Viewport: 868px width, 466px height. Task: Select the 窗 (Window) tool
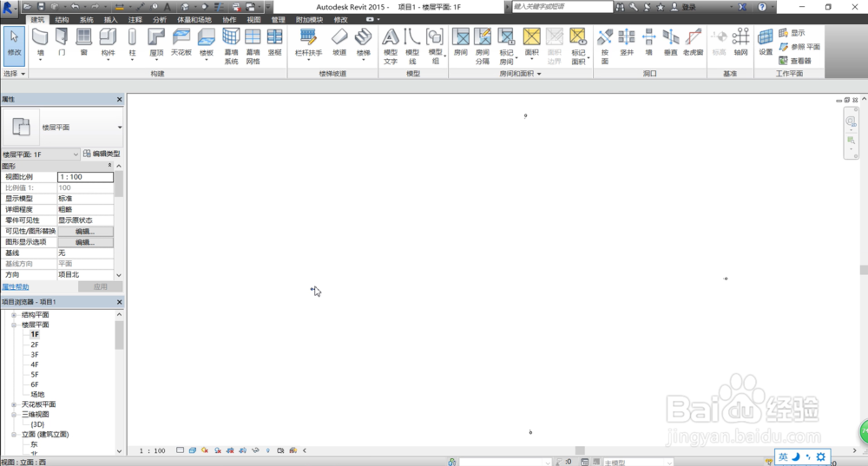pyautogui.click(x=83, y=43)
